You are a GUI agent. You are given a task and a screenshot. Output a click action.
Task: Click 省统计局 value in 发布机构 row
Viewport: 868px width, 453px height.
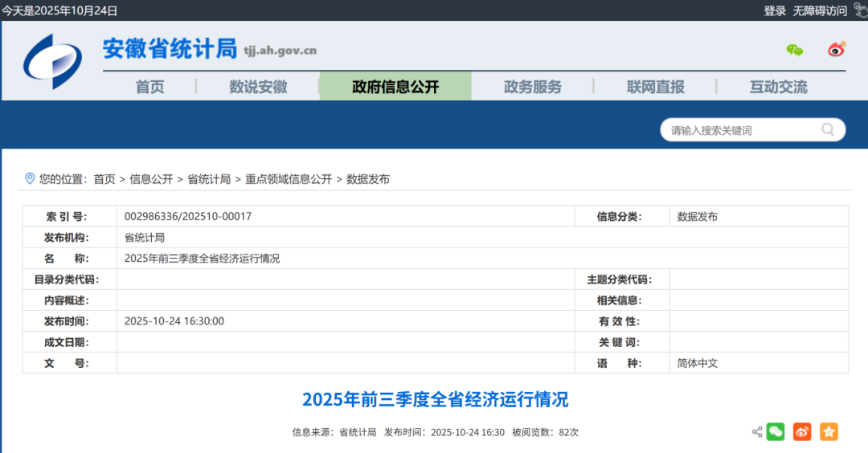[x=145, y=237]
